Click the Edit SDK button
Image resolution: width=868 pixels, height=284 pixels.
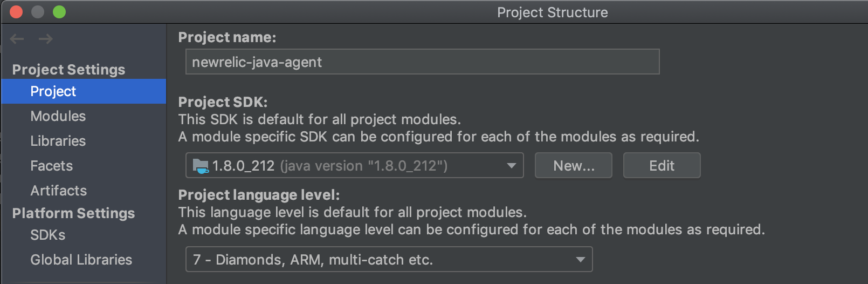(x=662, y=166)
